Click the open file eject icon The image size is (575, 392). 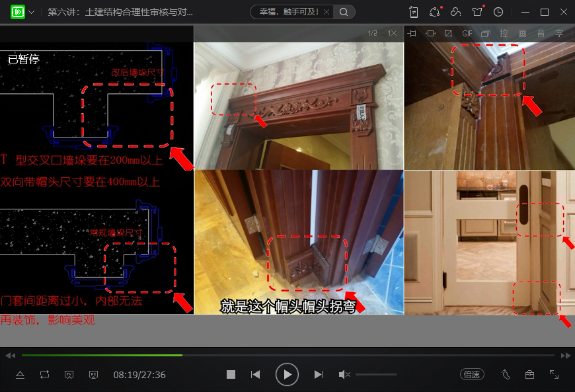[20, 375]
